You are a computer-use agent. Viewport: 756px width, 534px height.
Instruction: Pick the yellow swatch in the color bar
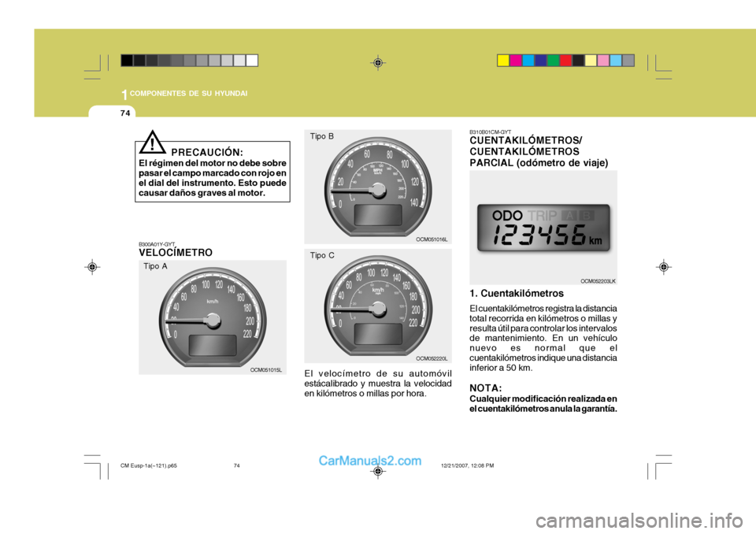coord(503,61)
